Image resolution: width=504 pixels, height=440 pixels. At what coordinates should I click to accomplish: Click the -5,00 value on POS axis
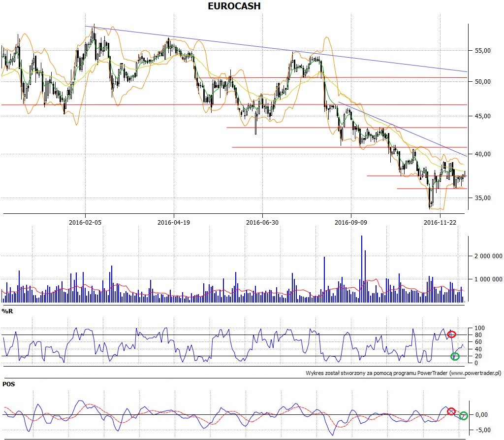coord(482,430)
